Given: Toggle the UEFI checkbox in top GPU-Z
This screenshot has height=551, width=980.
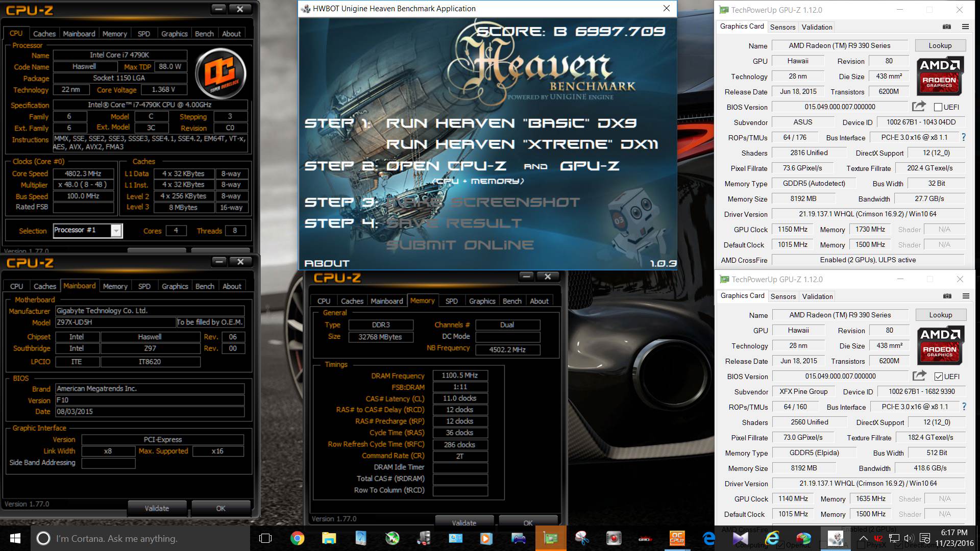Looking at the screenshot, I should pos(938,107).
